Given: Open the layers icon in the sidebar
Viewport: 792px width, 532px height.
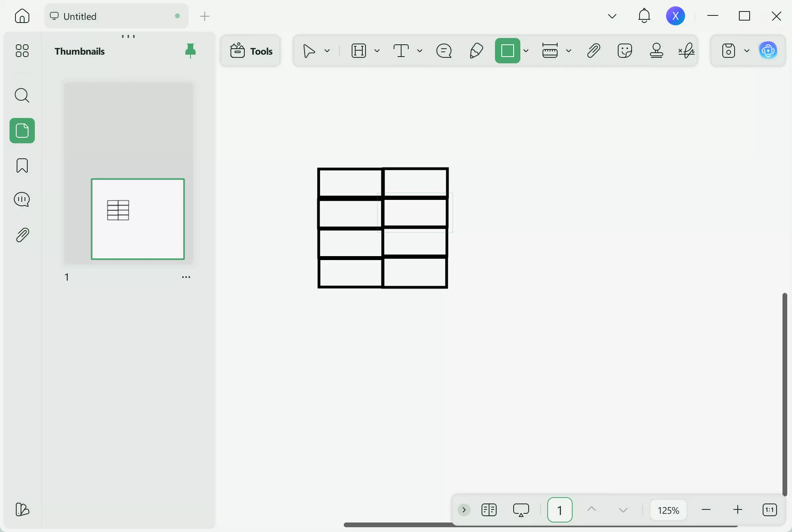Looking at the screenshot, I should pyautogui.click(x=22, y=509).
